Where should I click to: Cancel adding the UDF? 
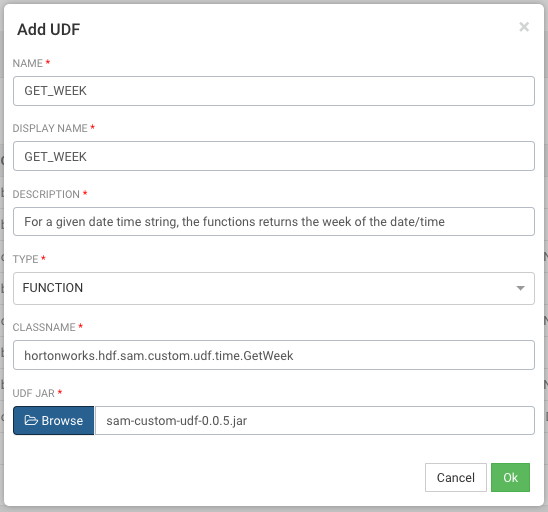[456, 477]
